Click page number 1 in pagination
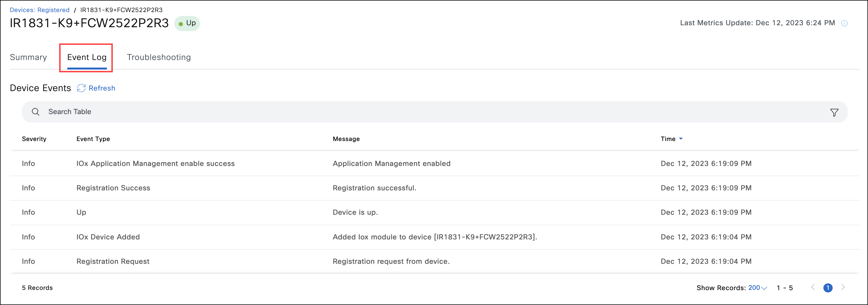868x305 pixels. point(828,288)
